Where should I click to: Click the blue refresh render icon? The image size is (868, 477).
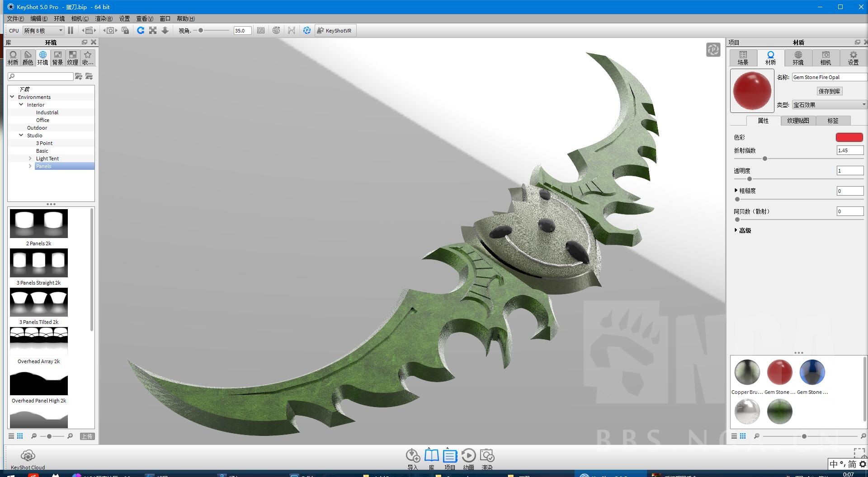[x=141, y=30]
